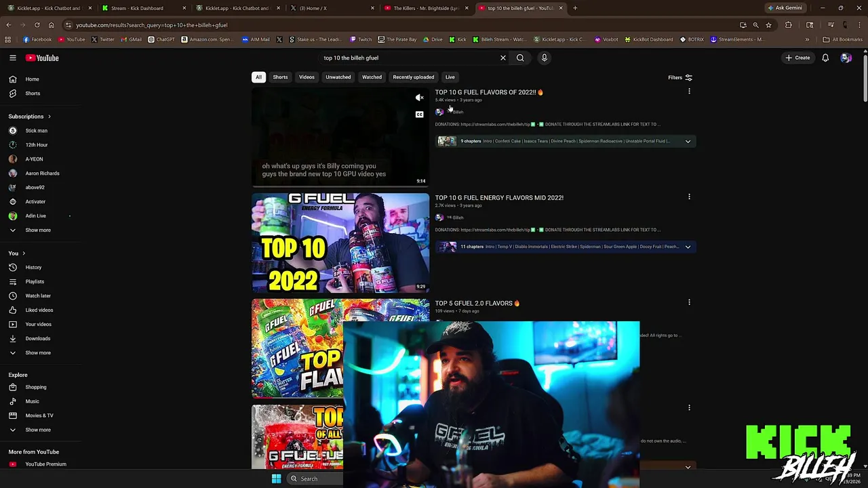Open sidebar Playlists

[x=35, y=281]
